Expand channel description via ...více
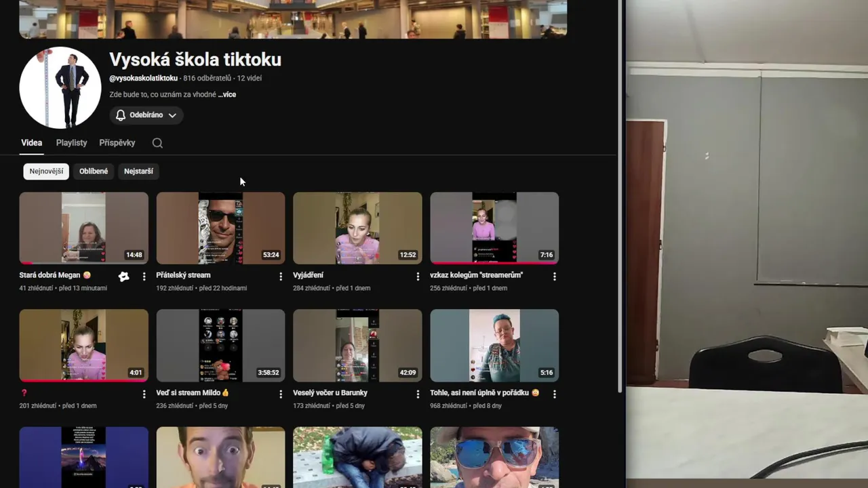Viewport: 868px width, 488px height. click(227, 95)
